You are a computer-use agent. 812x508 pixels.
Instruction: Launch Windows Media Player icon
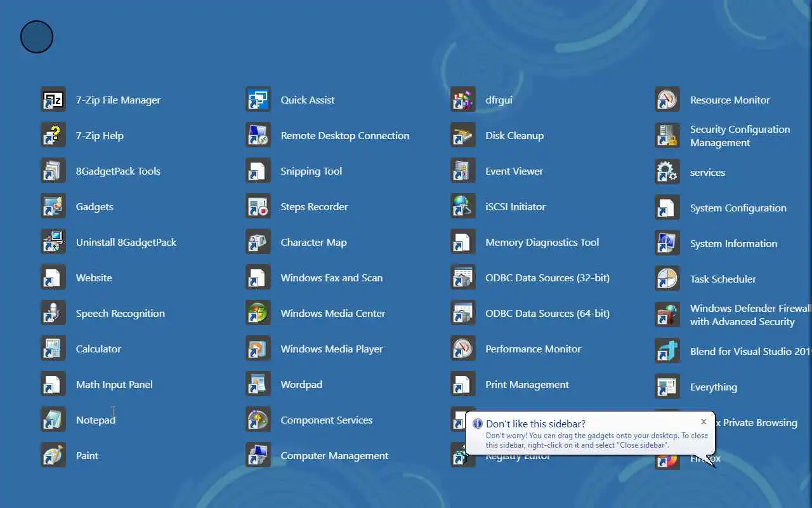click(x=258, y=349)
